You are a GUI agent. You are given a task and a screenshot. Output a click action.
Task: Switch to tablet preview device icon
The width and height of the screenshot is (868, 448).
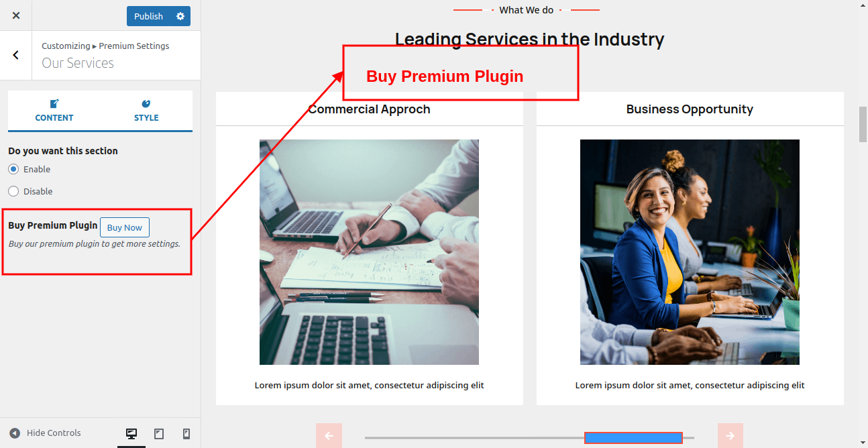coord(159,434)
